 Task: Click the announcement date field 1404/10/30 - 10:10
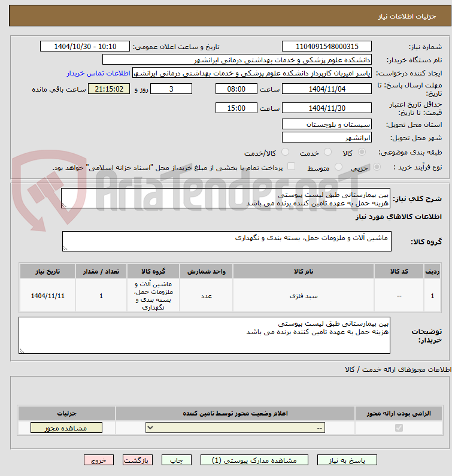85,47
